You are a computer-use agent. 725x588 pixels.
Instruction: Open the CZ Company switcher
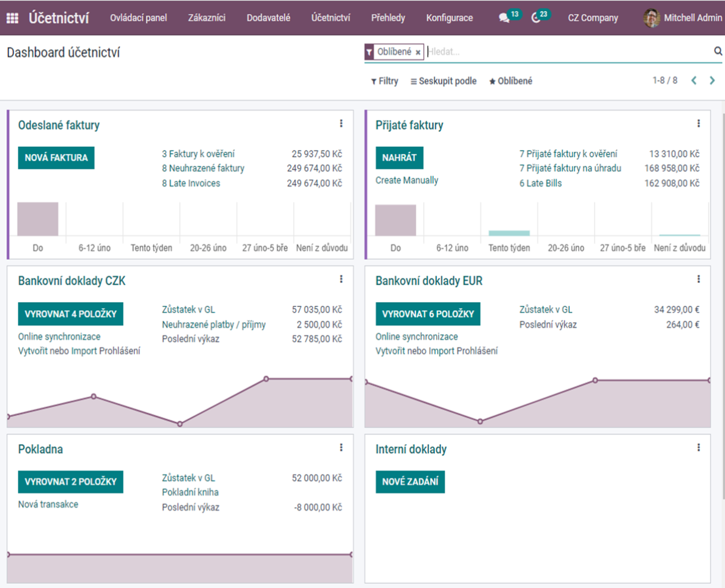(593, 18)
